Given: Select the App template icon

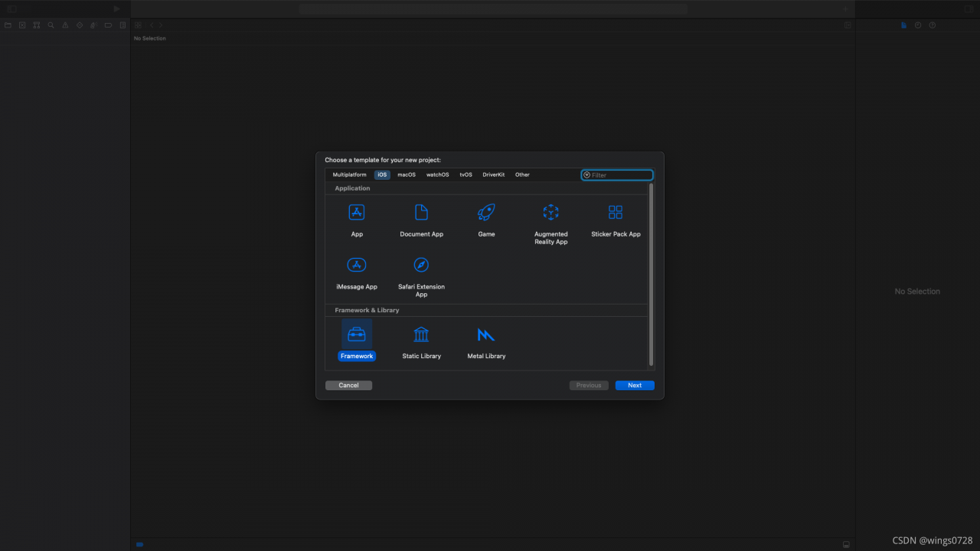Looking at the screenshot, I should [x=357, y=212].
